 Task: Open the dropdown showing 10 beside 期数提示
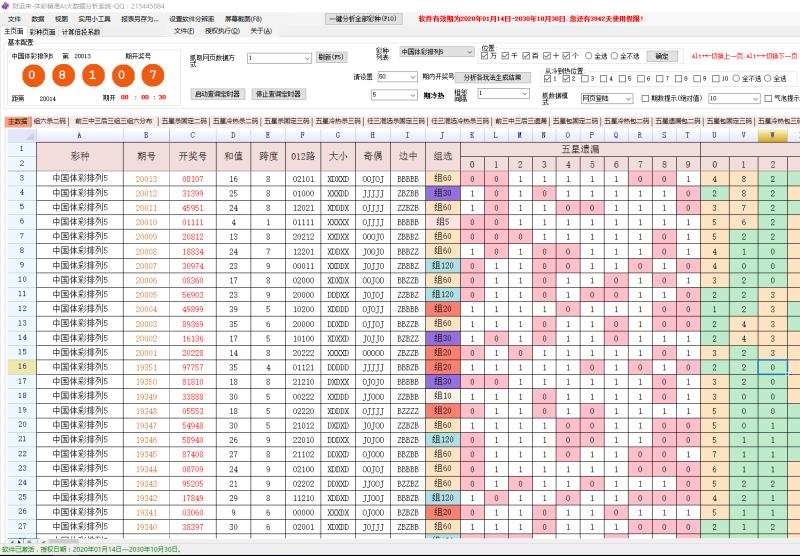[734, 98]
